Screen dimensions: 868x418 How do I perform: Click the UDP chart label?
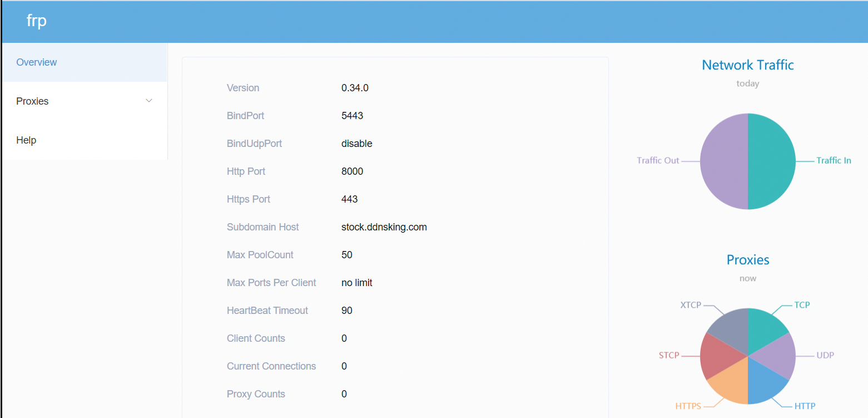(825, 355)
